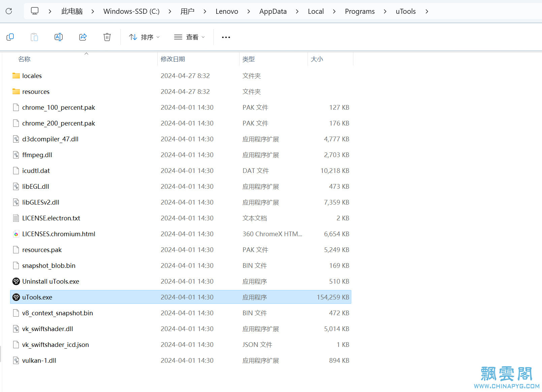The width and height of the screenshot is (542, 392).
Task: Expand the chevron after AppData
Action: pos(297,11)
